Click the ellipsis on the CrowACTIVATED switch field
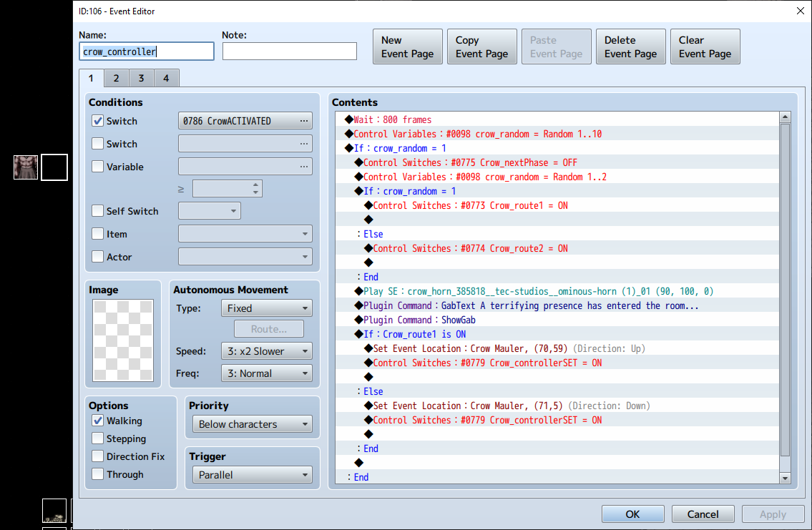This screenshot has width=812, height=530. [x=304, y=121]
